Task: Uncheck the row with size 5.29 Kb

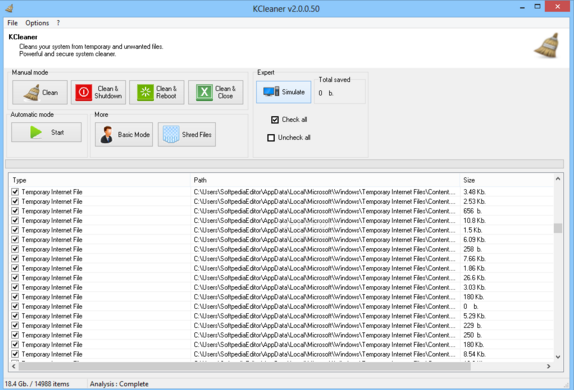Action: (x=15, y=316)
